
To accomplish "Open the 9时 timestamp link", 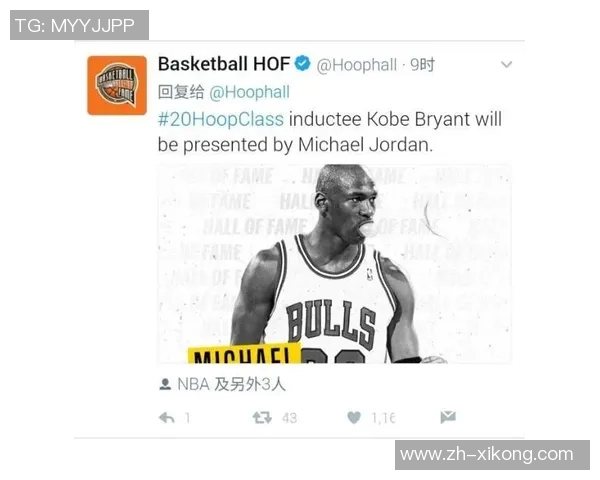I will coord(422,65).
